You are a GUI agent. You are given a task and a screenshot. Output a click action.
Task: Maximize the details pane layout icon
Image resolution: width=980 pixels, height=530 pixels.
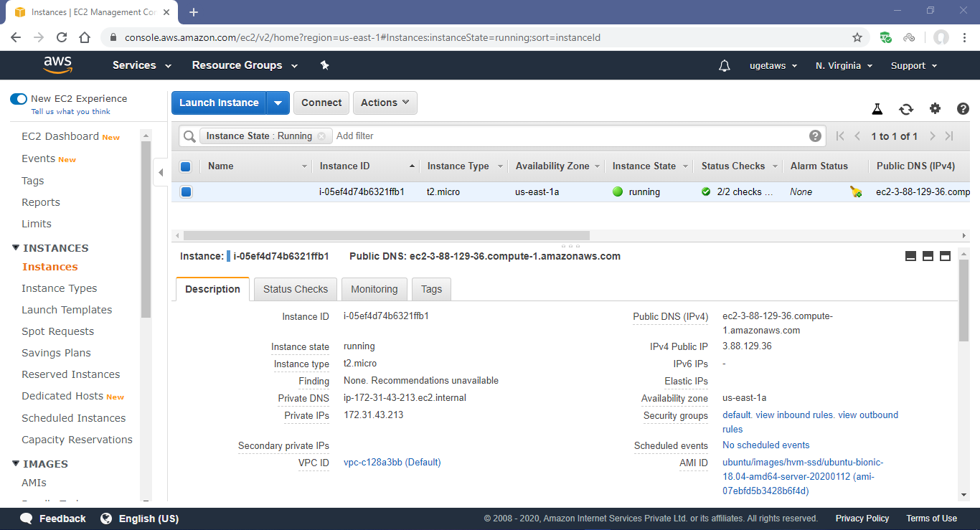tap(945, 256)
